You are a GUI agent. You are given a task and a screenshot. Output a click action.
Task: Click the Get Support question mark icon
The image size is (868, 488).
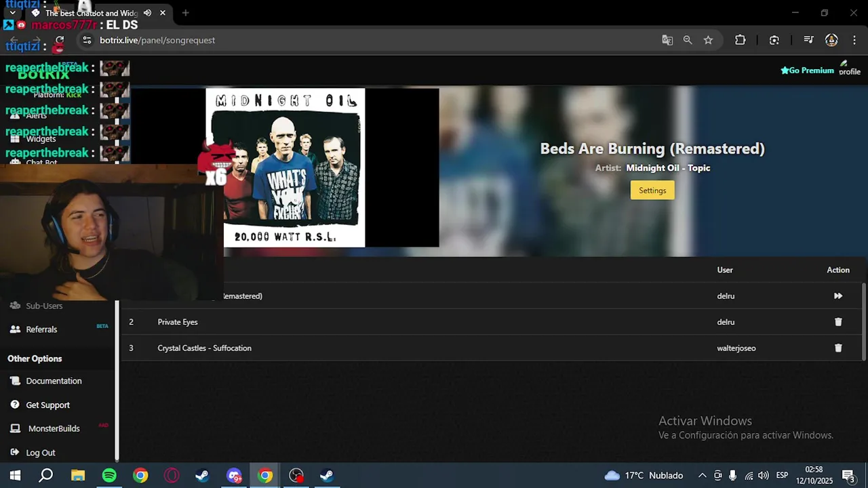click(15, 405)
